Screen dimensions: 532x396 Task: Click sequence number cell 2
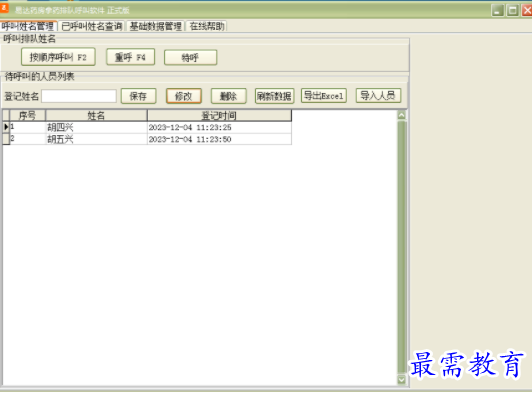pos(28,139)
